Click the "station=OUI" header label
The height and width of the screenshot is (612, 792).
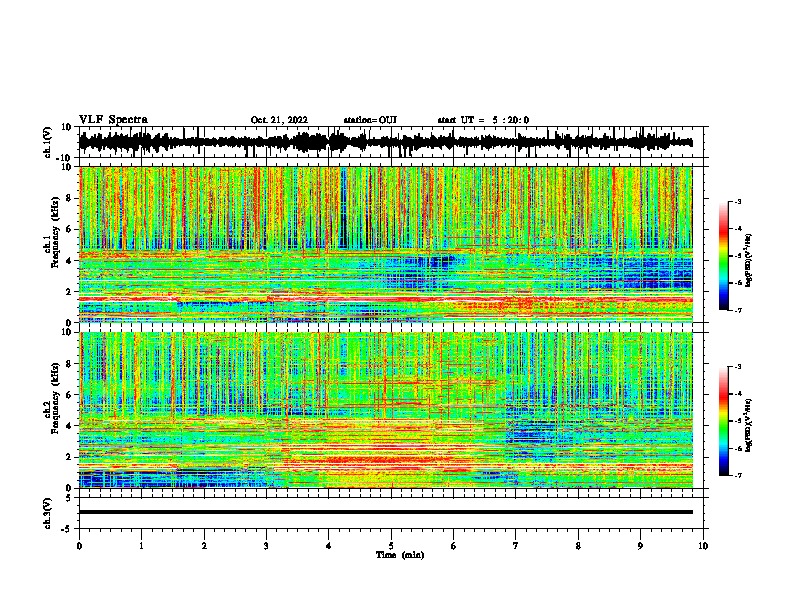coord(370,120)
